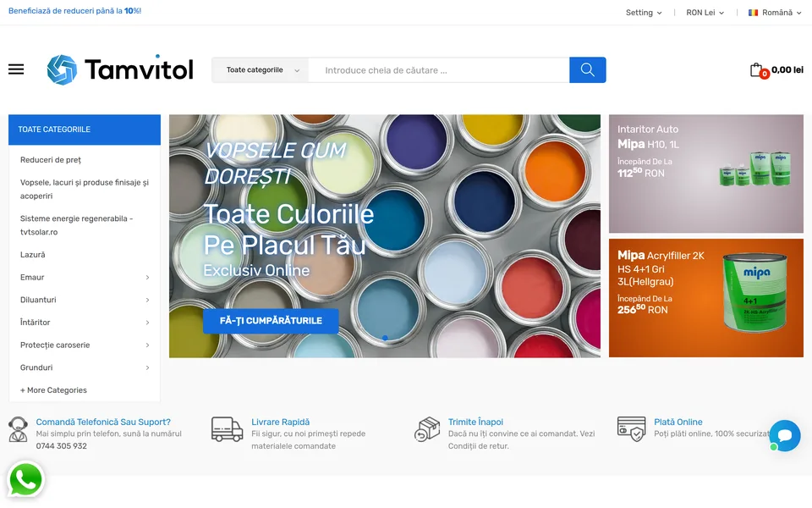Click the return package icon
Viewport: 812px width, 508px height.
[427, 430]
